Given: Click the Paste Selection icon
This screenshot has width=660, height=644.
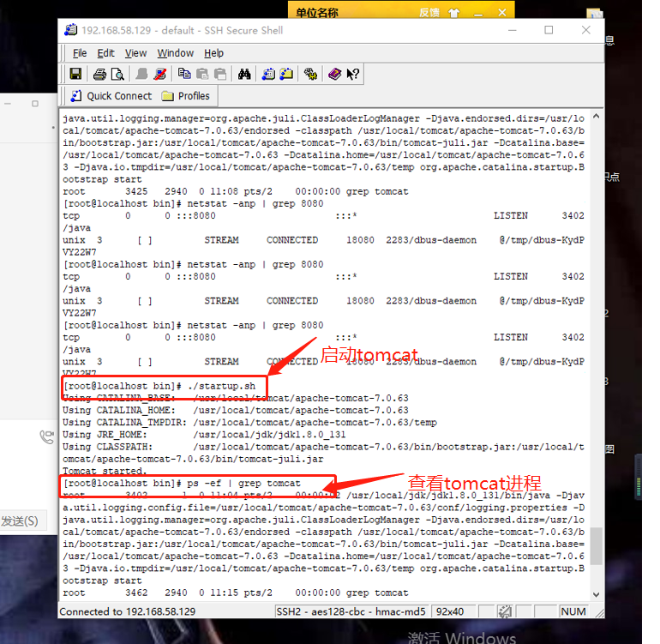Looking at the screenshot, I should point(220,75).
